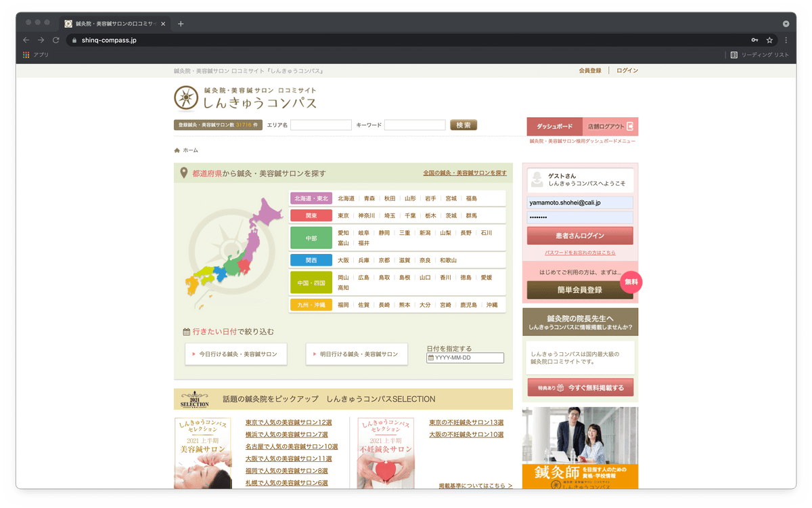812x508 pixels.
Task: Click 会員登録 in the top bar
Action: click(x=590, y=70)
